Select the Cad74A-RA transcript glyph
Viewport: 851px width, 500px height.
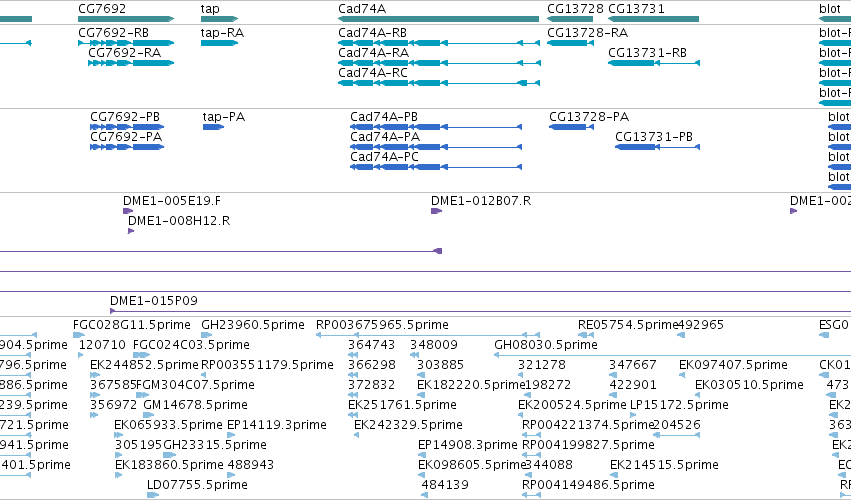click(x=439, y=63)
